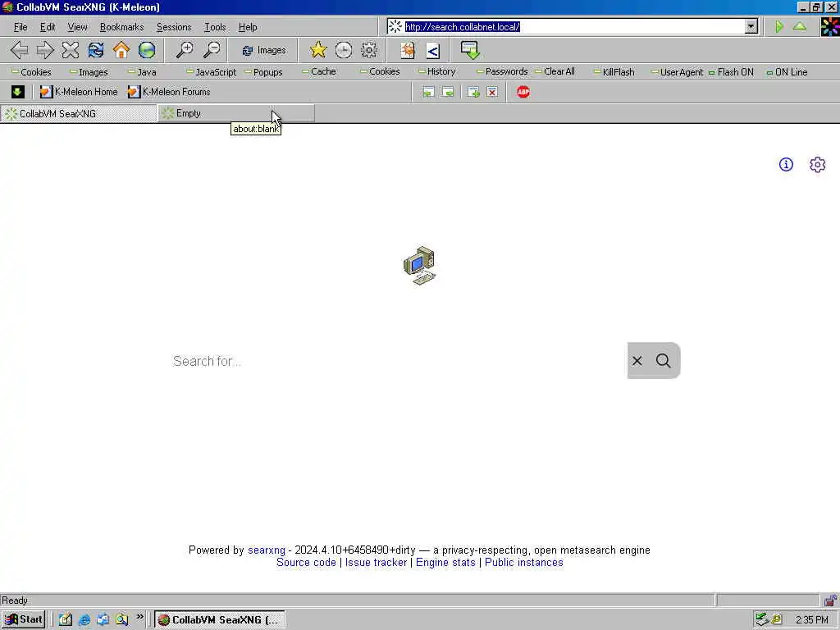Open SearXNG preferences gear icon
Image resolution: width=840 pixels, height=630 pixels.
pyautogui.click(x=818, y=164)
